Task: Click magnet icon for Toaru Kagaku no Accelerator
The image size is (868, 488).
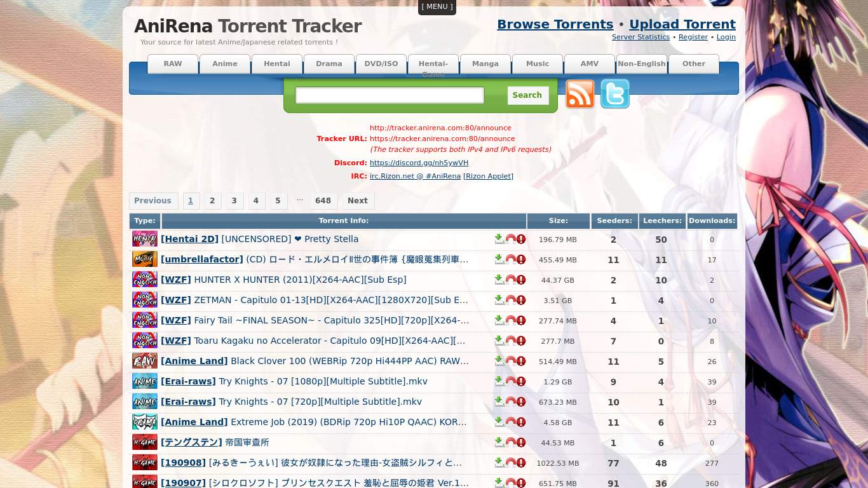Action: pos(510,341)
